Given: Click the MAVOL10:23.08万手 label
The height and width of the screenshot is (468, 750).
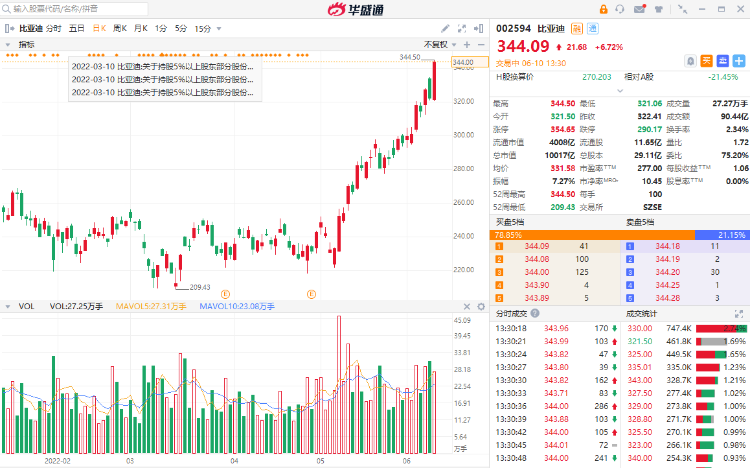Looking at the screenshot, I should (x=237, y=307).
